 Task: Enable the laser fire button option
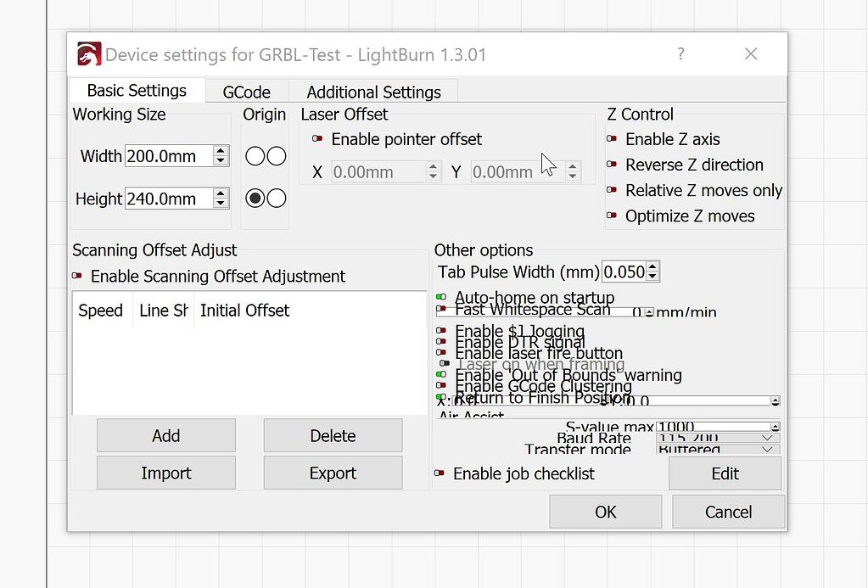(x=441, y=352)
